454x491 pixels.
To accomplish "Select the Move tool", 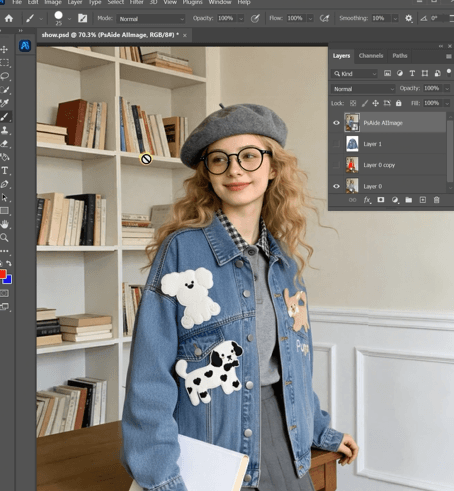I will coord(5,50).
